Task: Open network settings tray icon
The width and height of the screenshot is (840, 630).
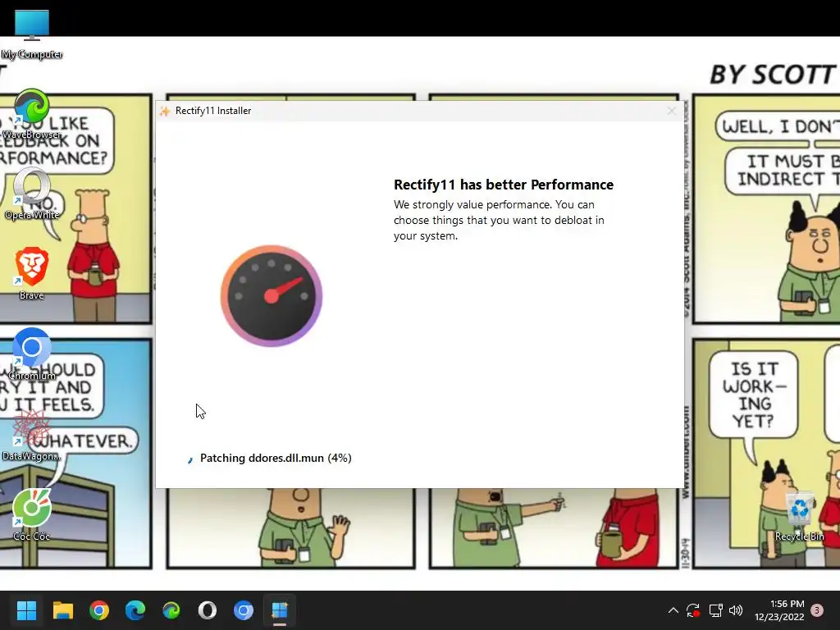Action: [715, 610]
